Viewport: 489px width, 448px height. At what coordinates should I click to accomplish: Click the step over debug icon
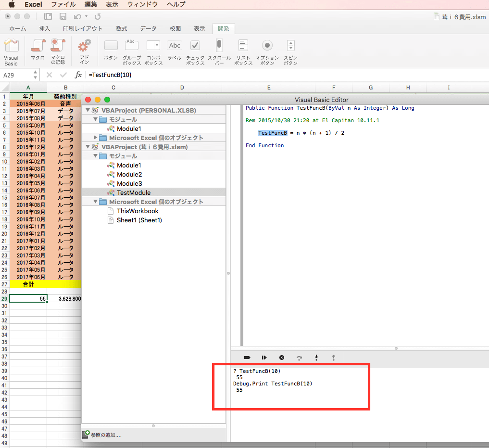(x=299, y=358)
